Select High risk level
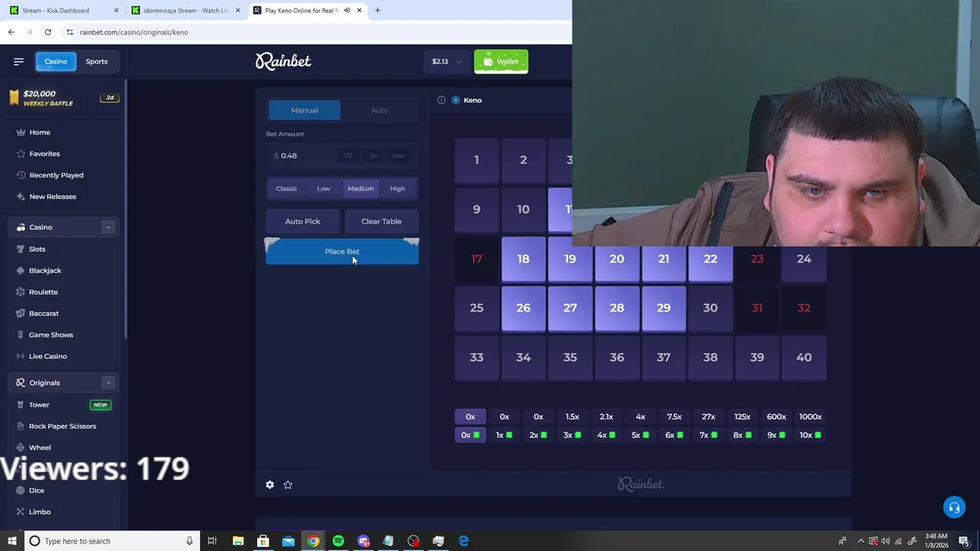 tap(397, 188)
